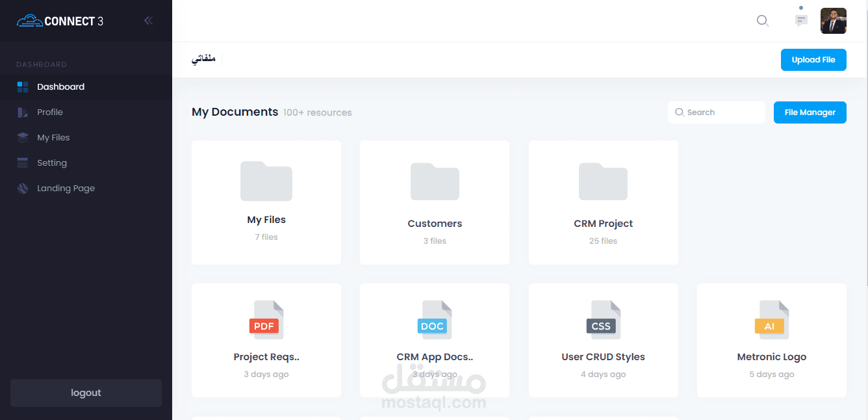Image resolution: width=868 pixels, height=420 pixels.
Task: Click the 100+ resources label
Action: (x=317, y=112)
